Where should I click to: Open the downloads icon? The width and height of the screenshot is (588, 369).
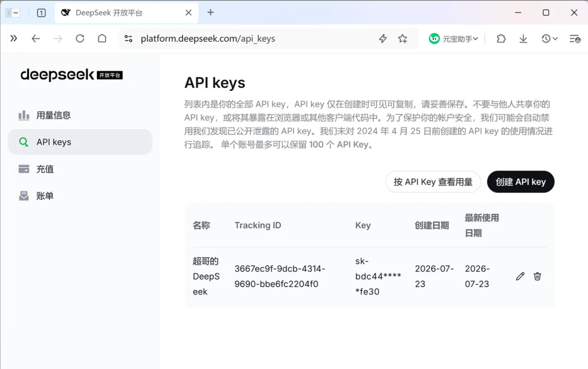(523, 39)
